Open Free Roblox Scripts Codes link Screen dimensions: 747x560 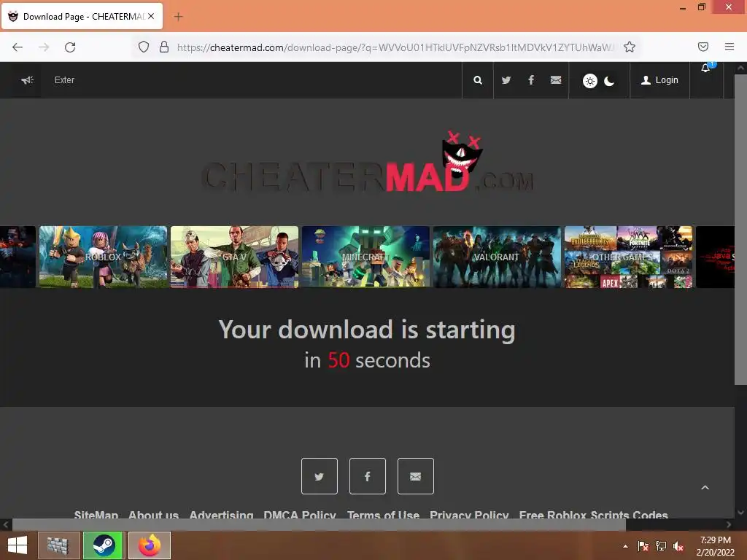[x=594, y=514]
